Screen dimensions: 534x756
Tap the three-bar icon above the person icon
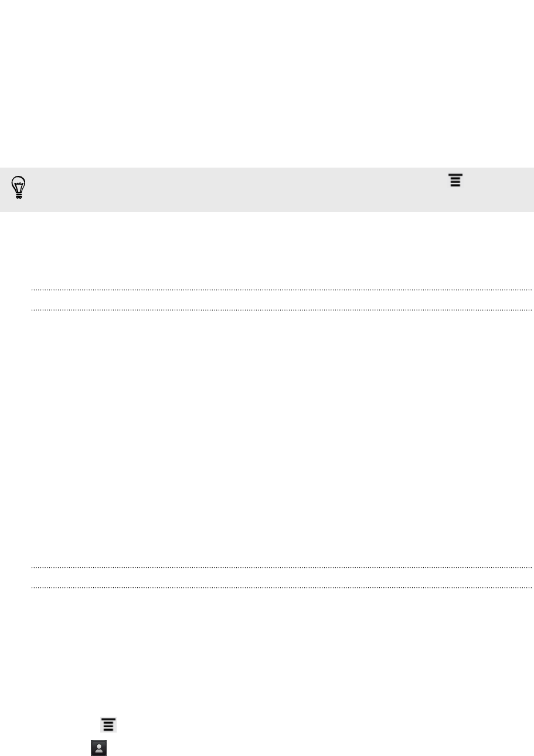click(x=108, y=725)
